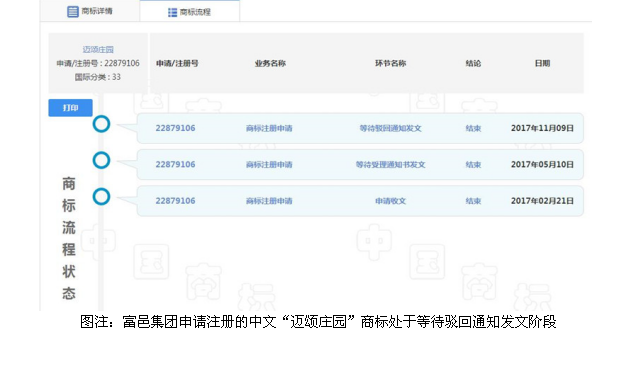Click the 商标流程 tab list icon
The height and width of the screenshot is (380, 635).
[x=173, y=13]
